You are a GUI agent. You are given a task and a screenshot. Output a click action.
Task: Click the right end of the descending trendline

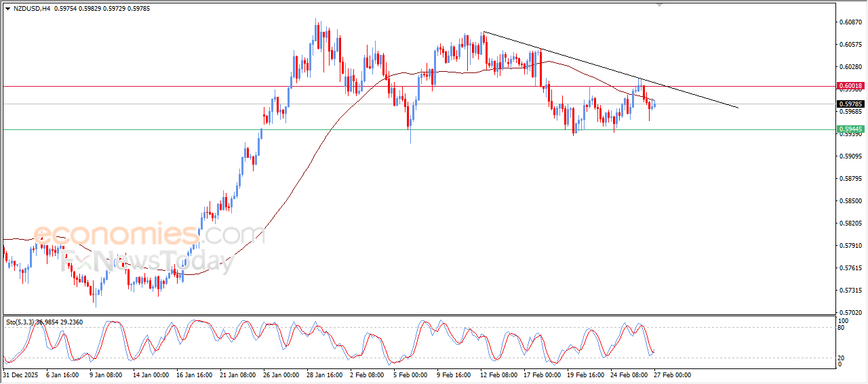pos(738,108)
